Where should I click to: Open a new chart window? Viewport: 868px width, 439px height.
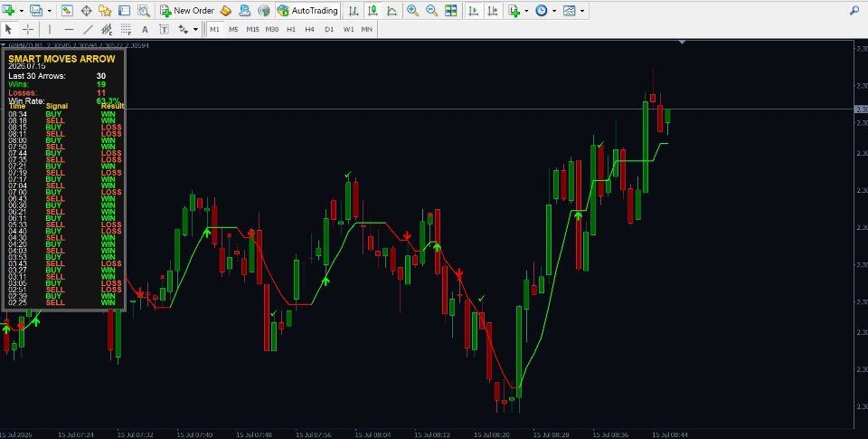tap(9, 10)
